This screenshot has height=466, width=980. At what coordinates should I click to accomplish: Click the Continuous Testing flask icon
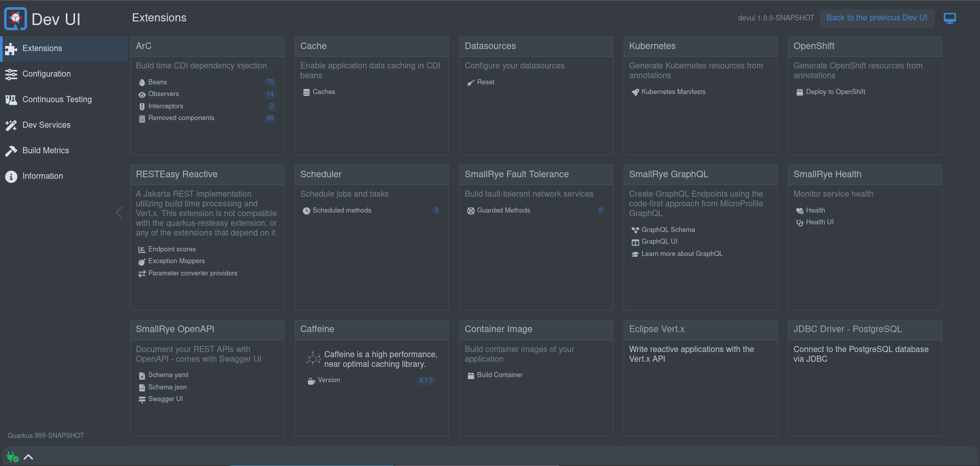pos(11,100)
